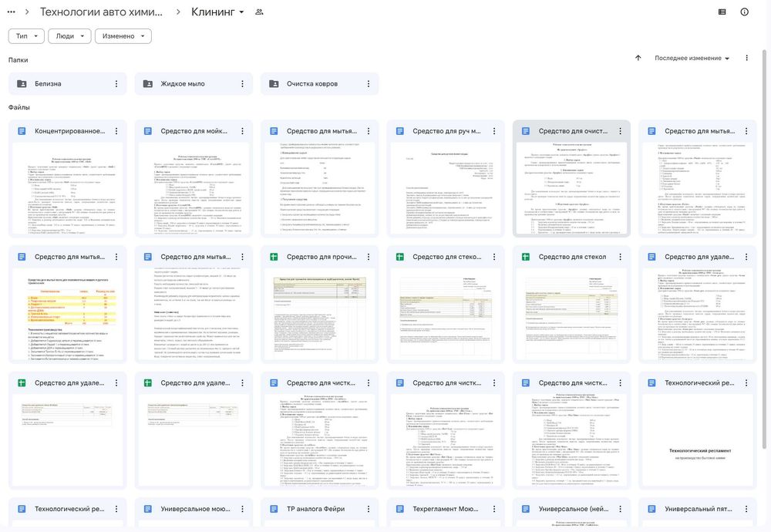
Task: Open more actions for Средство для стекол
Action: [620, 258]
